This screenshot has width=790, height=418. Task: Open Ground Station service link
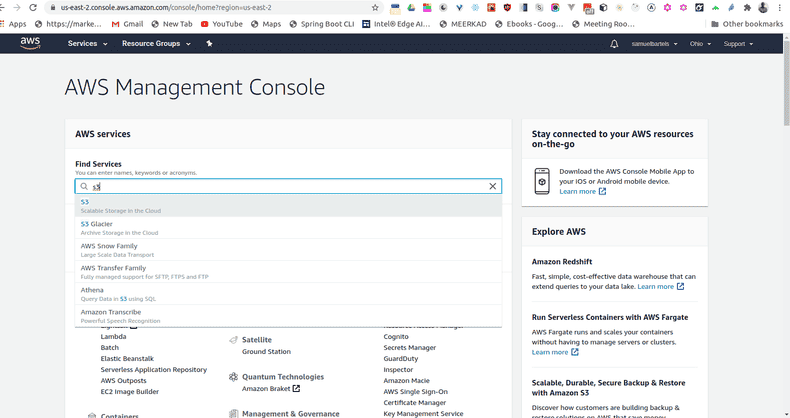266,352
